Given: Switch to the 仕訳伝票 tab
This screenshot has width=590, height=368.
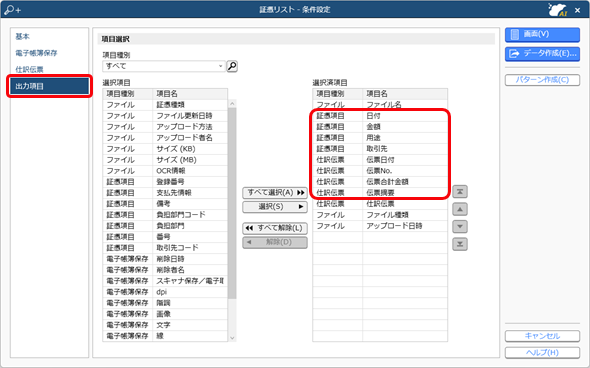Looking at the screenshot, I should 29,70.
